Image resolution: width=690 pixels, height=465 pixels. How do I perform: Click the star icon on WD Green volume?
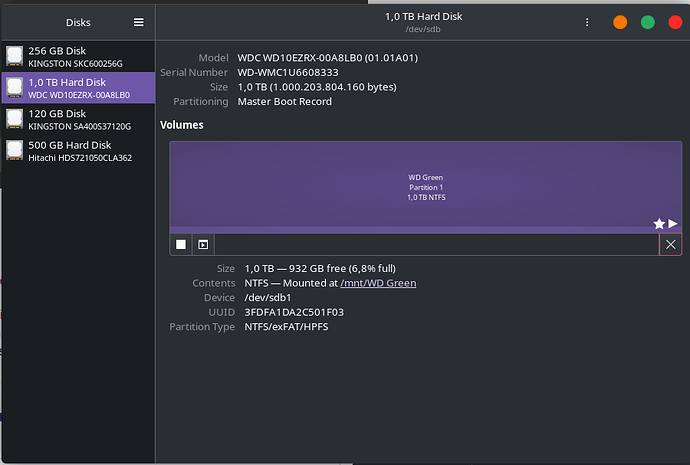[x=658, y=223]
